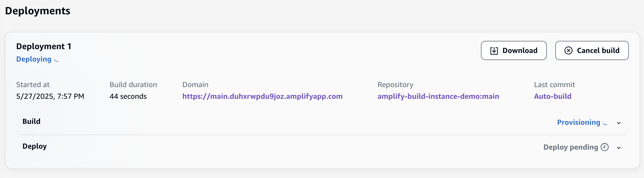This screenshot has width=644, height=178.
Task: Click the Deployment 1 heading
Action: [44, 46]
